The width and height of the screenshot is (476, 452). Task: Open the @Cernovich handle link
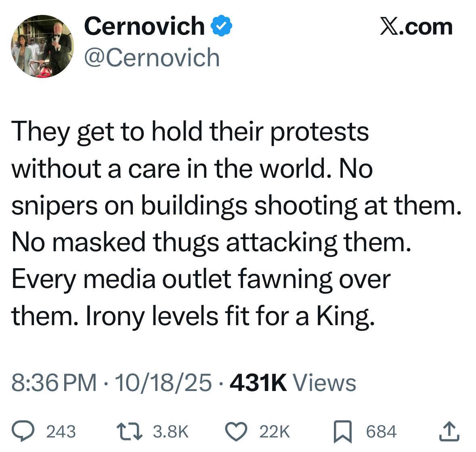coord(152,58)
